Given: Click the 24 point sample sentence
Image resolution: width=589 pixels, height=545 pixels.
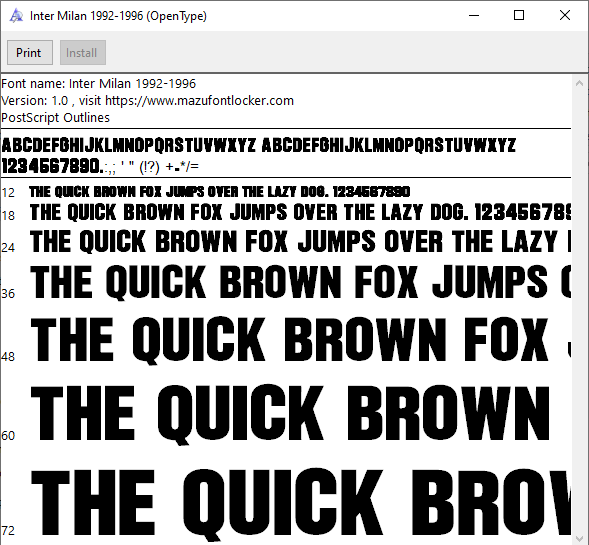Looking at the screenshot, I should [x=300, y=241].
